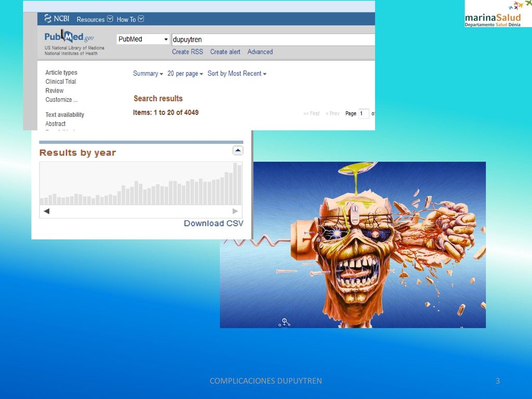Open the How To menu

click(130, 19)
